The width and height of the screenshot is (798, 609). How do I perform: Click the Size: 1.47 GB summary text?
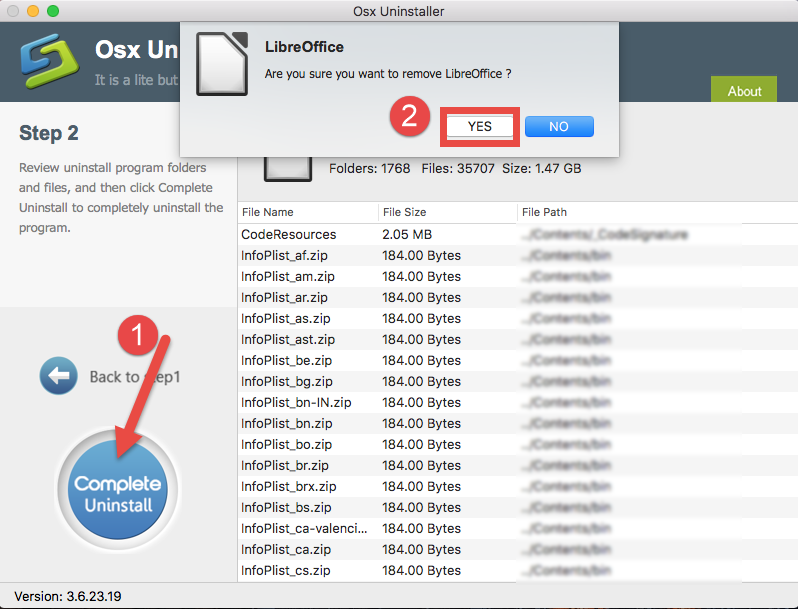[x=542, y=168]
